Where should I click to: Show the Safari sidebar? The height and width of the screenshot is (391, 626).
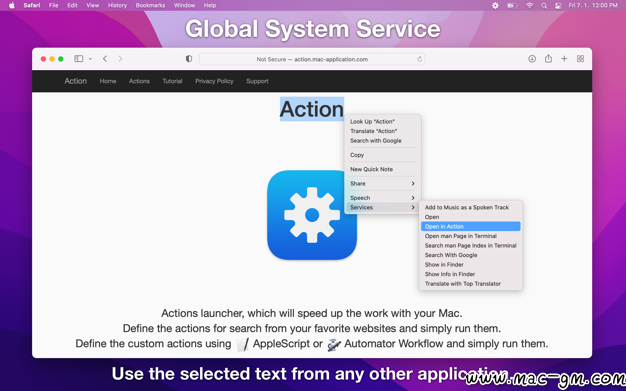pyautogui.click(x=79, y=59)
